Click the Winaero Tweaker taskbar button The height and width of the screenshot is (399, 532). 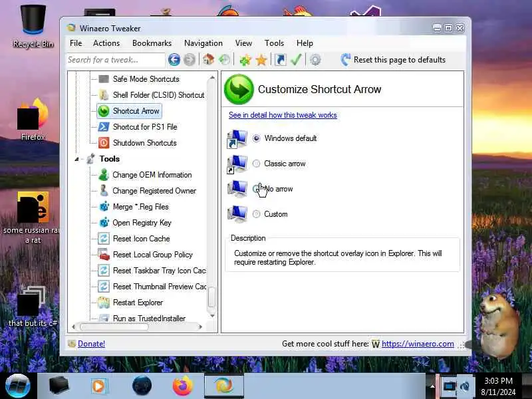click(x=224, y=386)
